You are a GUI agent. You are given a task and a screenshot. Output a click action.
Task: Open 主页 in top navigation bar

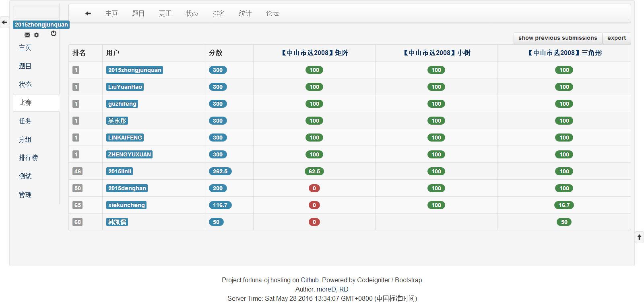pos(111,13)
